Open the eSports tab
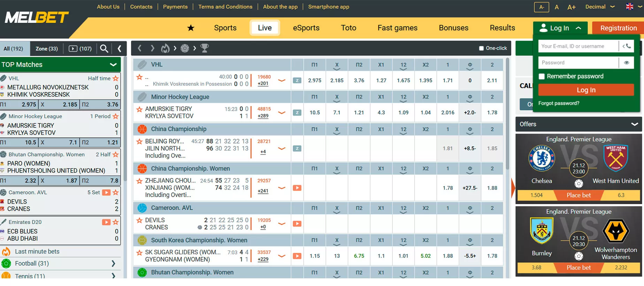644x286 pixels. pos(306,28)
